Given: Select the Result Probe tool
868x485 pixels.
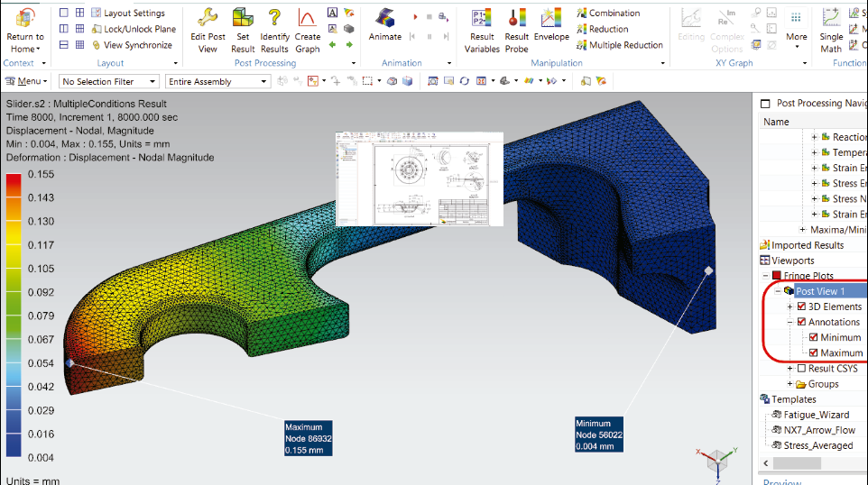Looking at the screenshot, I should (516, 18).
